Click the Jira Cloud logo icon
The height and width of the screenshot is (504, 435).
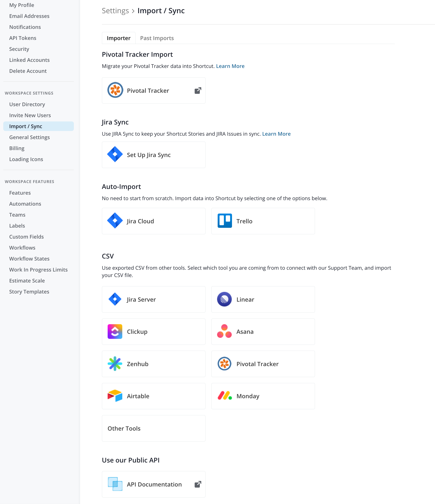tap(115, 221)
